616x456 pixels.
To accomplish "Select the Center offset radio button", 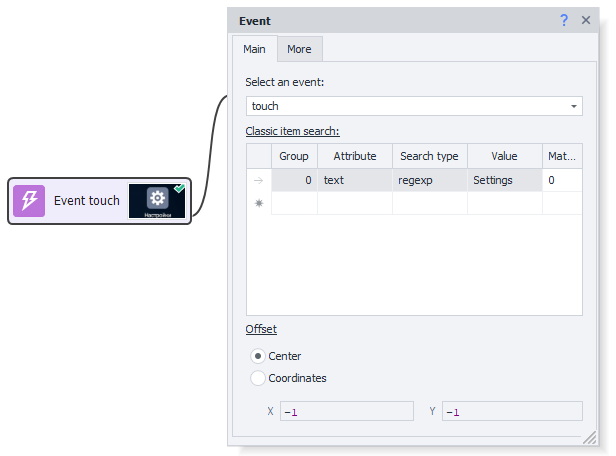I will (258, 356).
